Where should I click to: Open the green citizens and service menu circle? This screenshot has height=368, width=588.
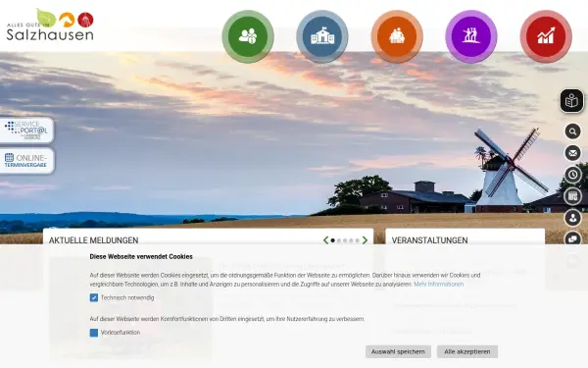pos(248,36)
